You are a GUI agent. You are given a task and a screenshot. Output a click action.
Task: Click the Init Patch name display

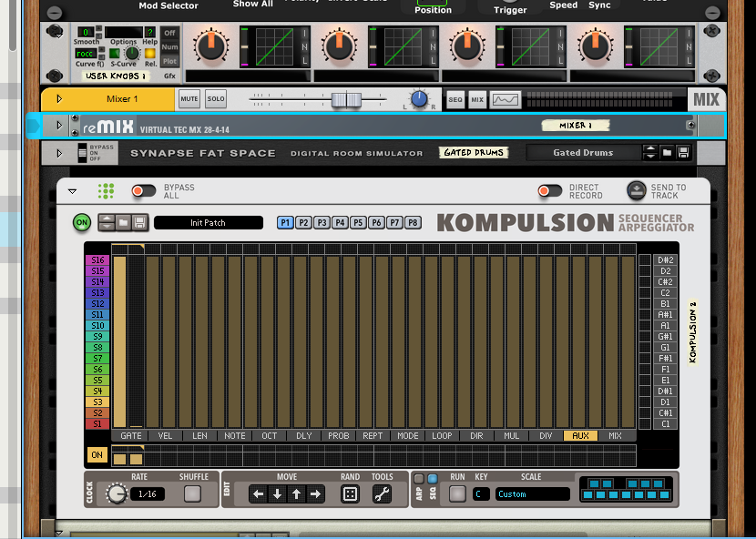(x=209, y=223)
